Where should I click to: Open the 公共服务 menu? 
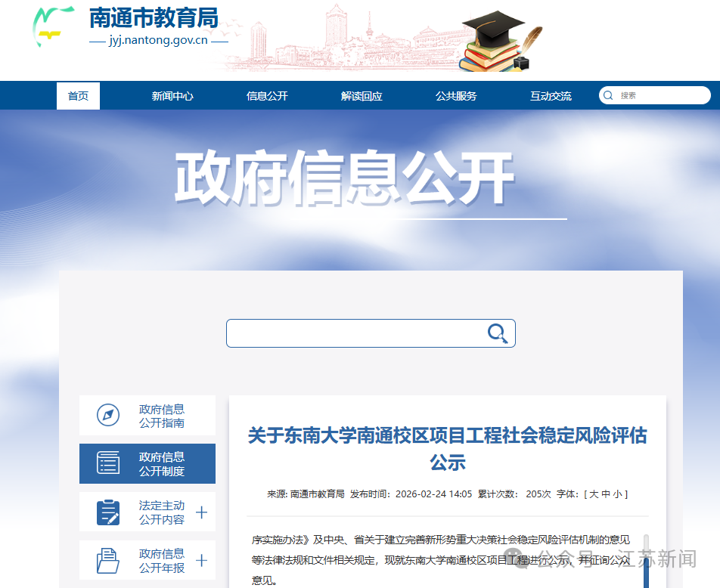tap(456, 94)
